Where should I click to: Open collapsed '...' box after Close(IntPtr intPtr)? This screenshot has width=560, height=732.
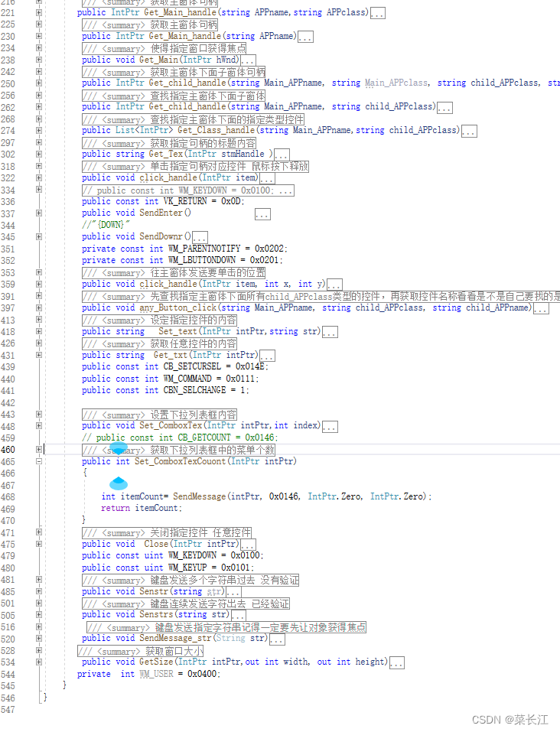(x=248, y=545)
